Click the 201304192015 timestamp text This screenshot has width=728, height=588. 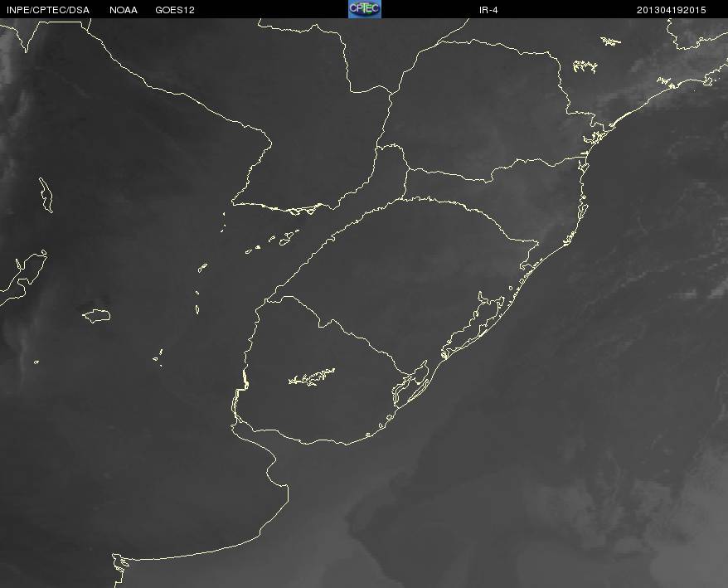(671, 10)
